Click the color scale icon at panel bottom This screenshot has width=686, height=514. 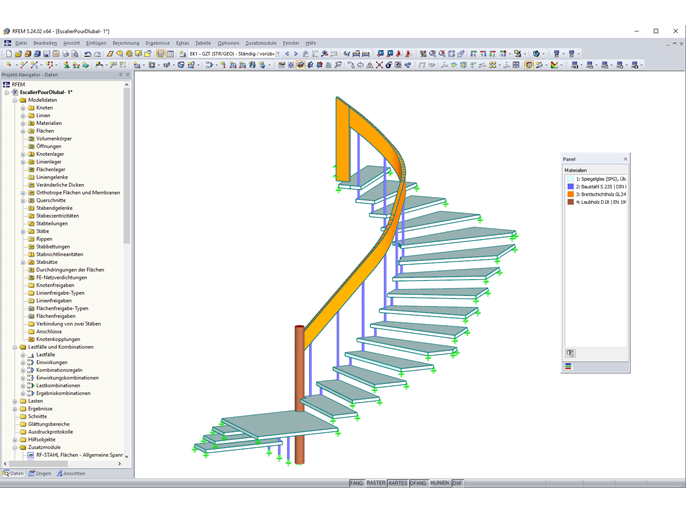coord(568,366)
